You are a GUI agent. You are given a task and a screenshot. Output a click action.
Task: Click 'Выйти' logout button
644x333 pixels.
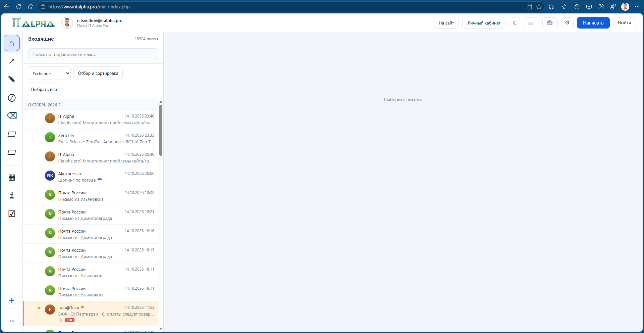click(x=624, y=23)
